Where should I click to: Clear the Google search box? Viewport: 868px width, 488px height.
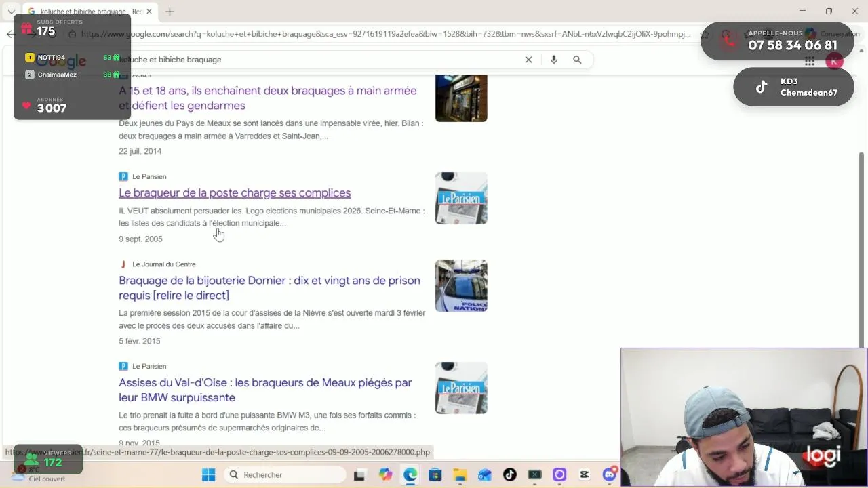528,60
